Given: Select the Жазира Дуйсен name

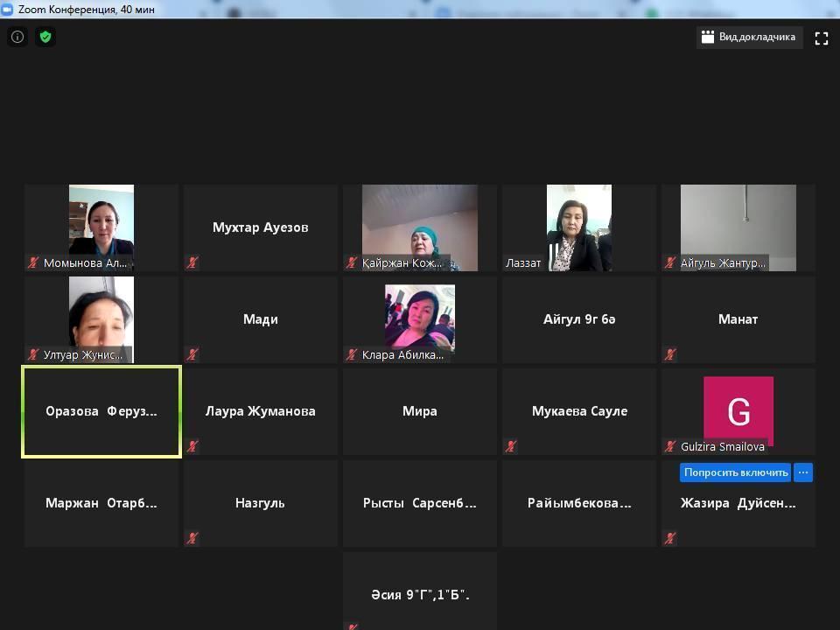Looking at the screenshot, I should coord(738,503).
